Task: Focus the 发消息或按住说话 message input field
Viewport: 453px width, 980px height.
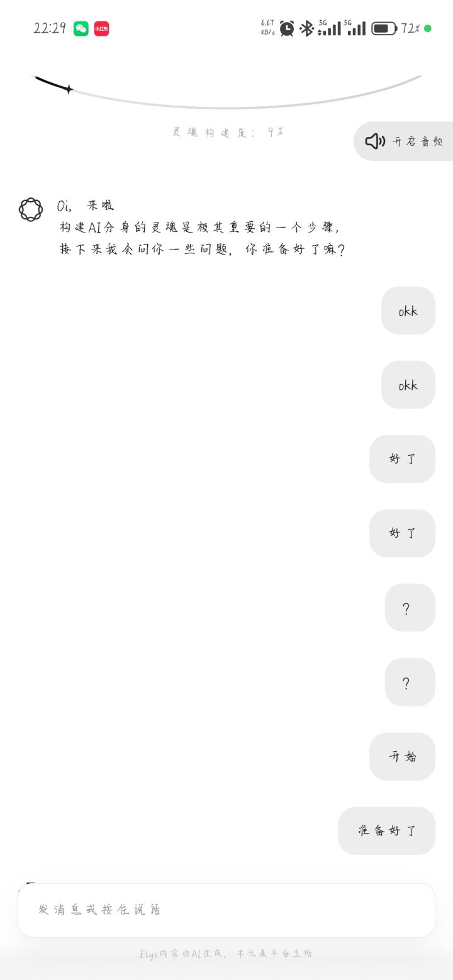Action: (x=226, y=910)
